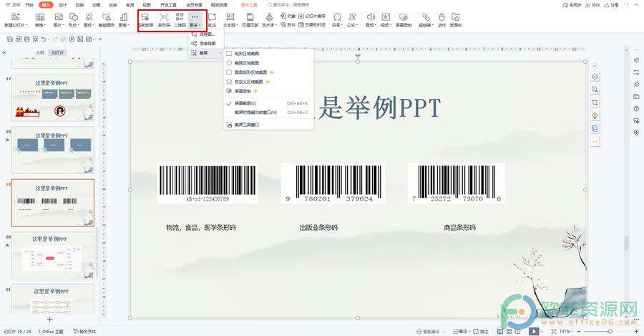Open the Hyperlink (超链接) dropdown
Screen dimensions: 644x336
coord(426,20)
